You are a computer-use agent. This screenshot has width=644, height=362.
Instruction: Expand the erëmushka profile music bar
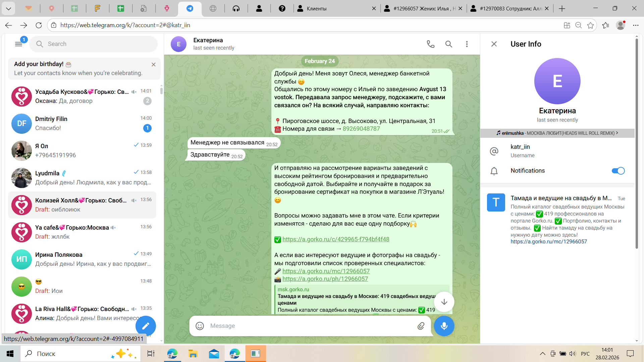click(x=557, y=133)
